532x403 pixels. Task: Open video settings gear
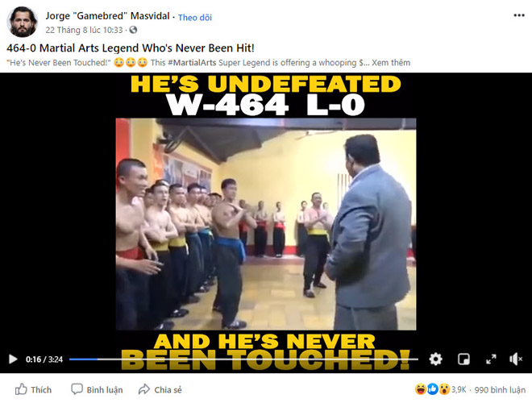pyautogui.click(x=435, y=359)
